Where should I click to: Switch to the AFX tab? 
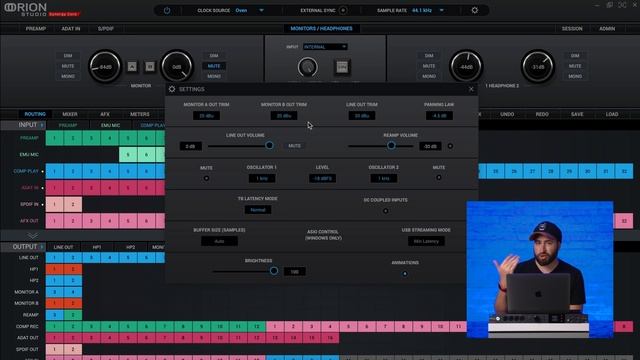pos(105,114)
